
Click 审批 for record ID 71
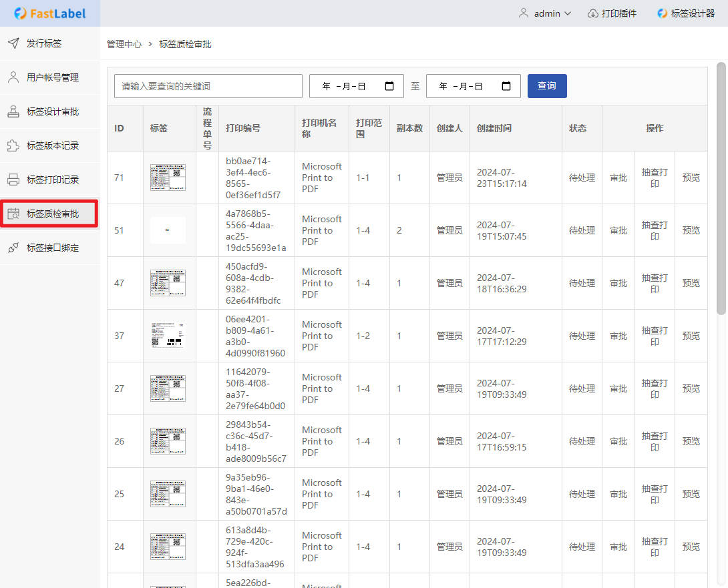[618, 178]
